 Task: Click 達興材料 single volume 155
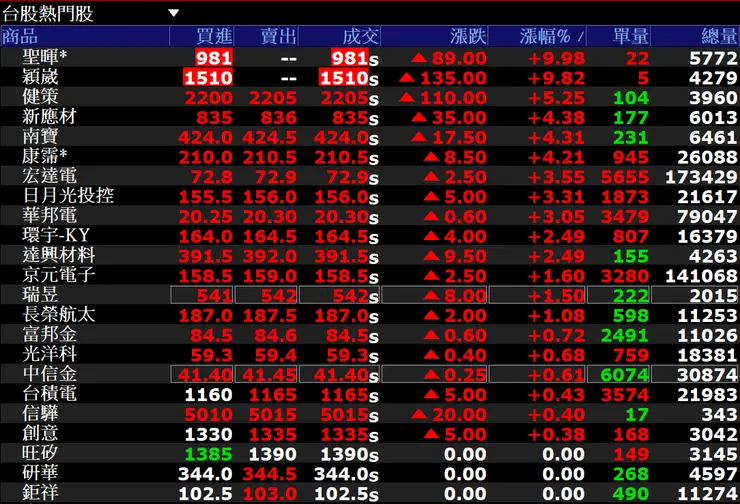tap(631, 256)
